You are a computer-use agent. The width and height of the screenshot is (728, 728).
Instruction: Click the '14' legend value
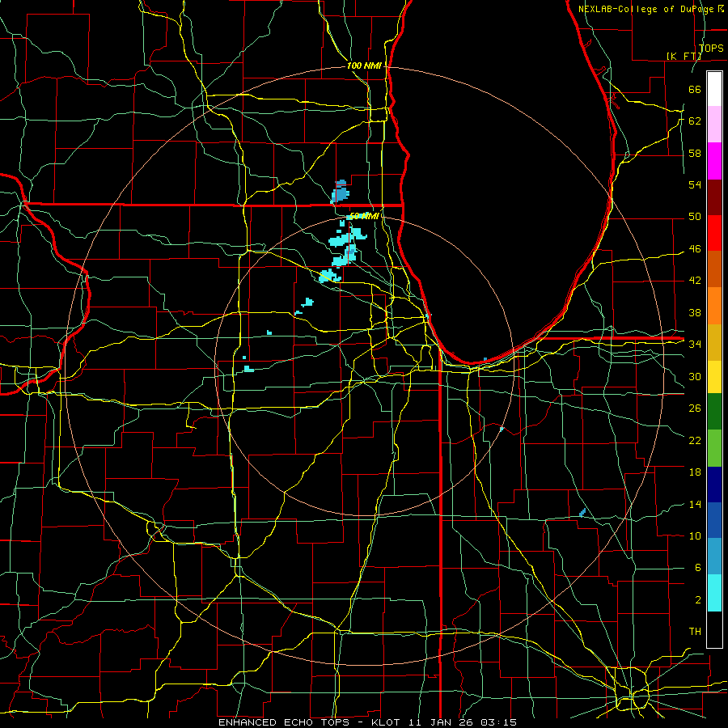[695, 504]
